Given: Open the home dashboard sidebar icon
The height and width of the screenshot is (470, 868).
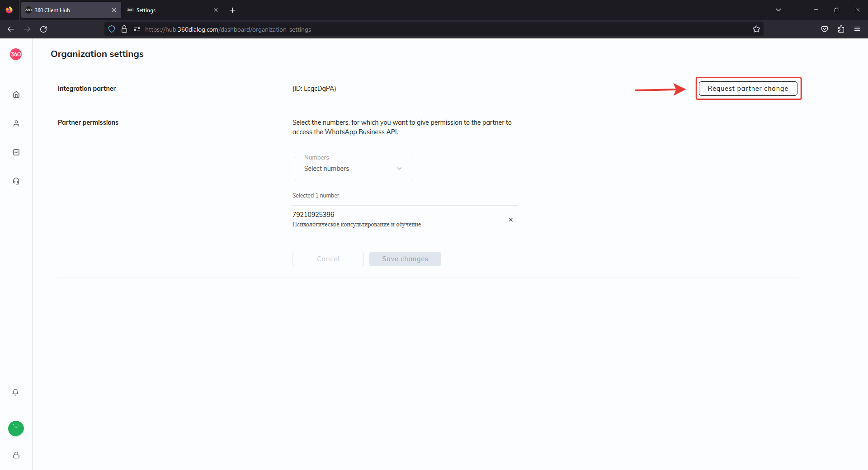Looking at the screenshot, I should [x=16, y=94].
